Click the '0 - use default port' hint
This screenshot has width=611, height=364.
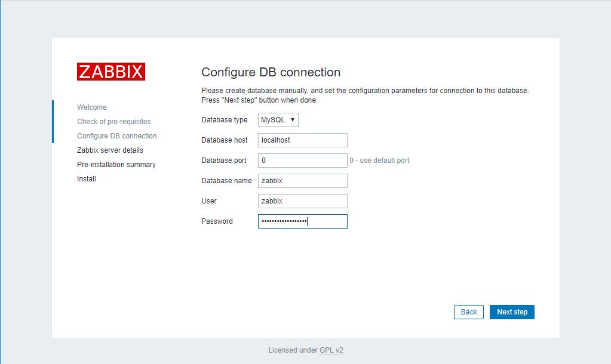379,161
